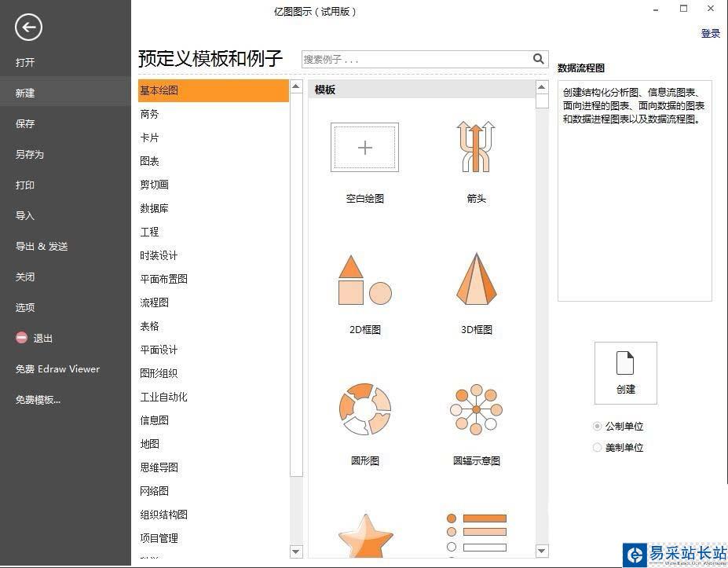Click the 登录 login link

pyautogui.click(x=711, y=34)
